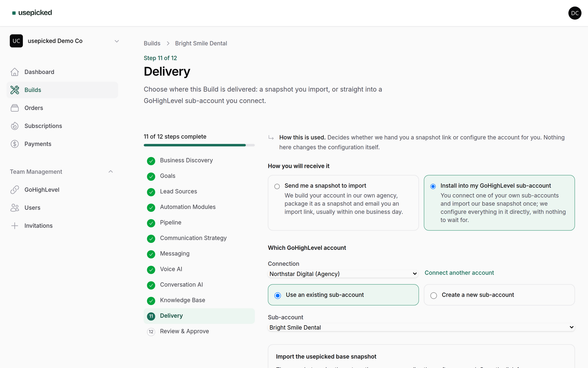Image resolution: width=588 pixels, height=368 pixels.
Task: Click the Bright Smile Dental breadcrumb
Action: click(201, 43)
